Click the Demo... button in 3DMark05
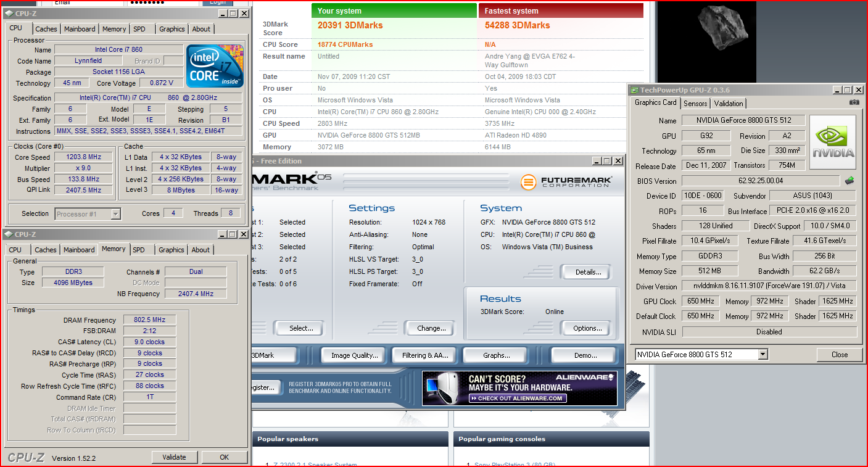The image size is (868, 467). coord(584,355)
